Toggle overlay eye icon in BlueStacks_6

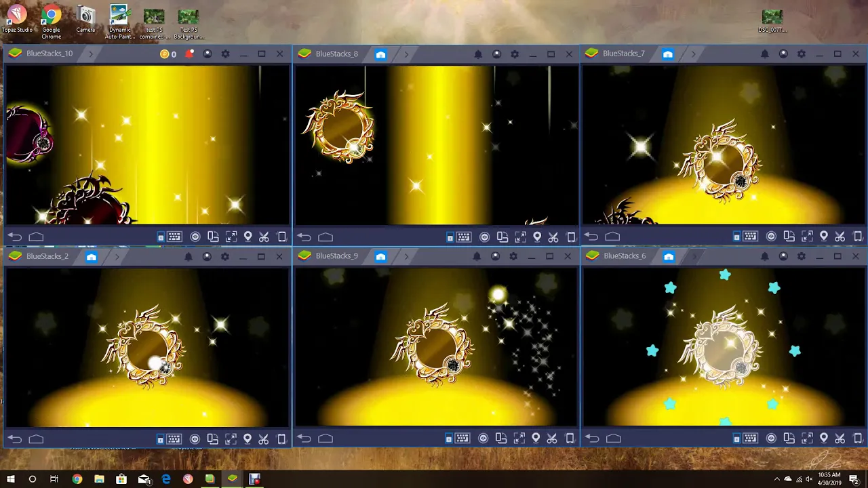click(771, 439)
